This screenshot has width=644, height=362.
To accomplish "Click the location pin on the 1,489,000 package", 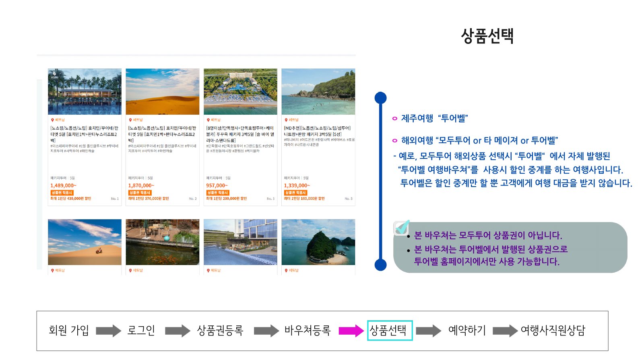I will [52, 120].
